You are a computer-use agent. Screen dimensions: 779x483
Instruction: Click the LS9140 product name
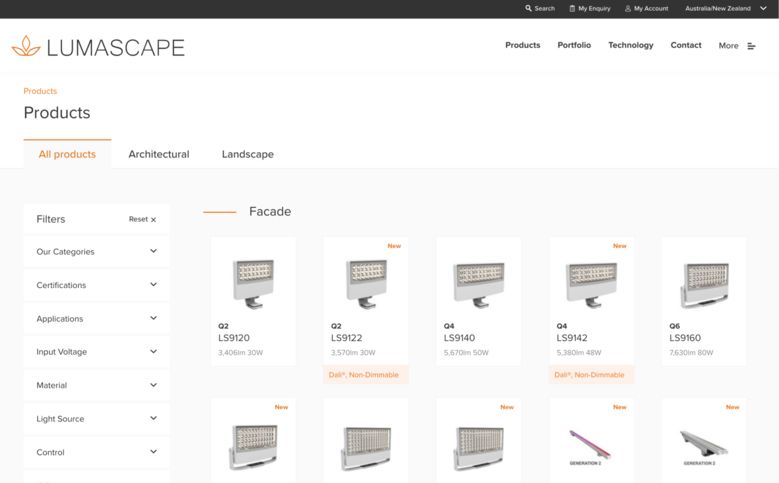[459, 338]
